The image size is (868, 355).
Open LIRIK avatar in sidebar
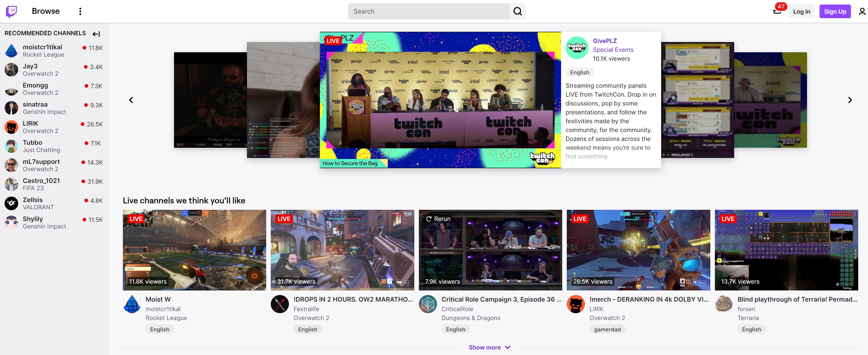point(11,127)
